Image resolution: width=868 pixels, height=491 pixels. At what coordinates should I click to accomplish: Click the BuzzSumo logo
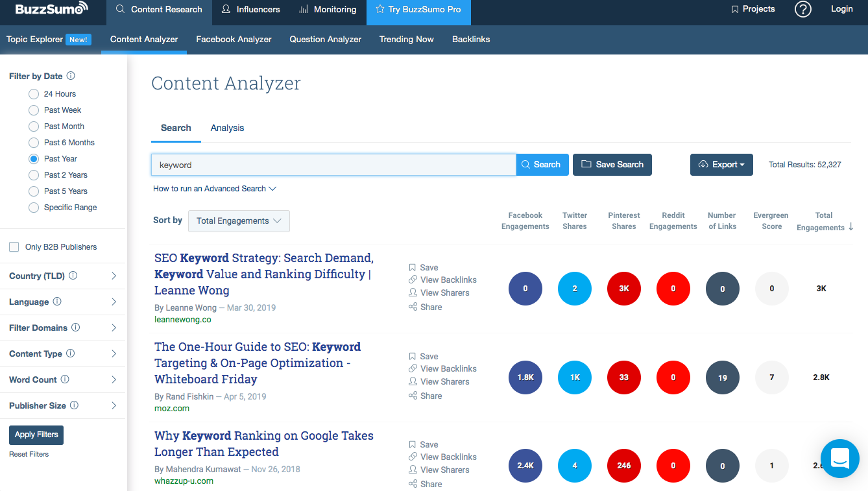51,9
